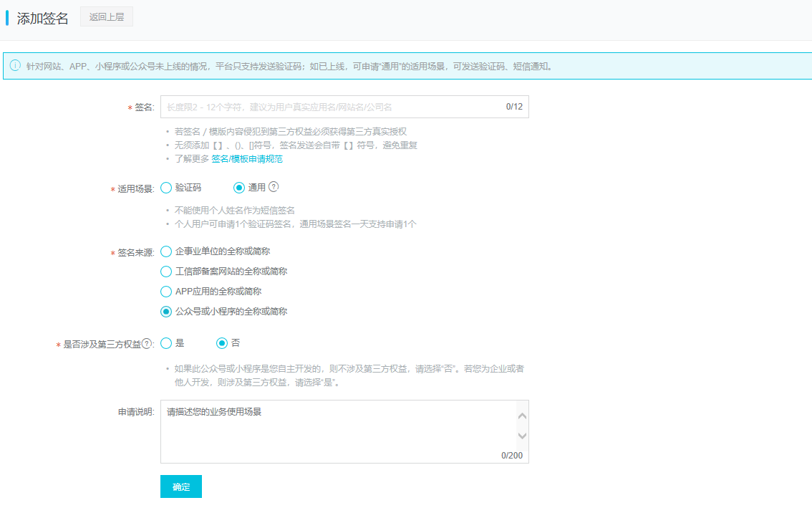Image resolution: width=812 pixels, height=518 pixels.
Task: Click the 添加签名 page title
Action: pyautogui.click(x=42, y=18)
